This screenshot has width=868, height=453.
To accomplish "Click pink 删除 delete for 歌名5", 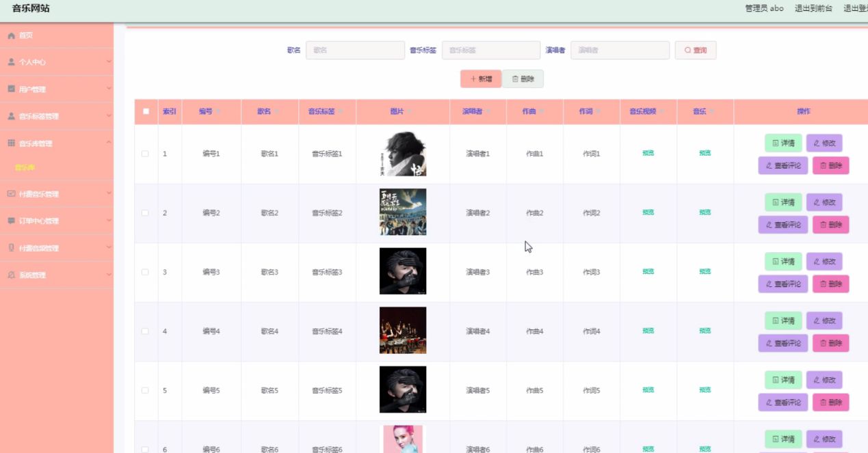I will click(x=830, y=402).
